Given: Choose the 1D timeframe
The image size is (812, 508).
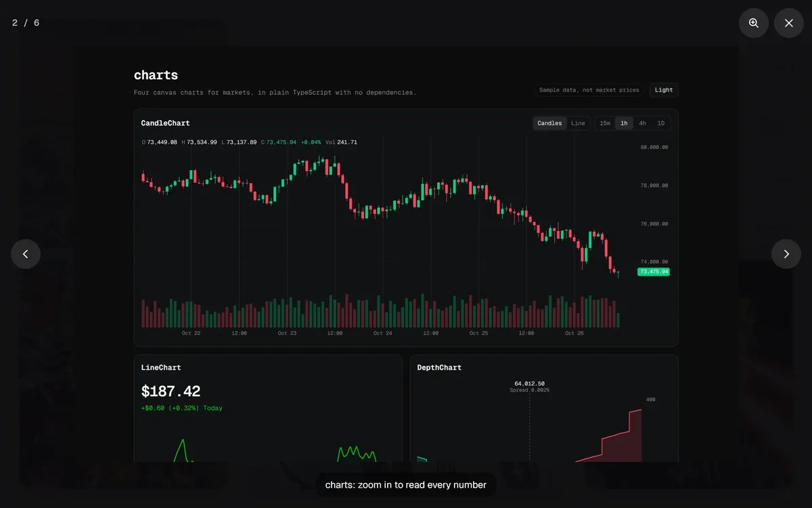Looking at the screenshot, I should pos(660,123).
